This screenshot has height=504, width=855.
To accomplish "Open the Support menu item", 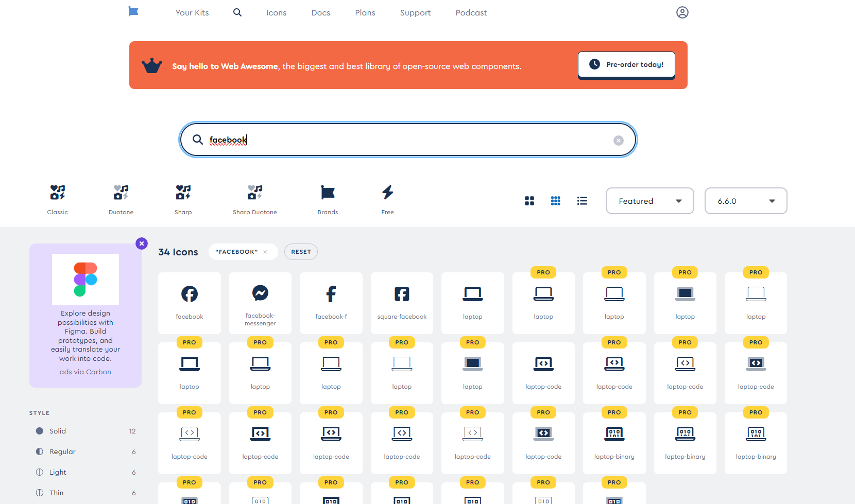I will [x=416, y=12].
